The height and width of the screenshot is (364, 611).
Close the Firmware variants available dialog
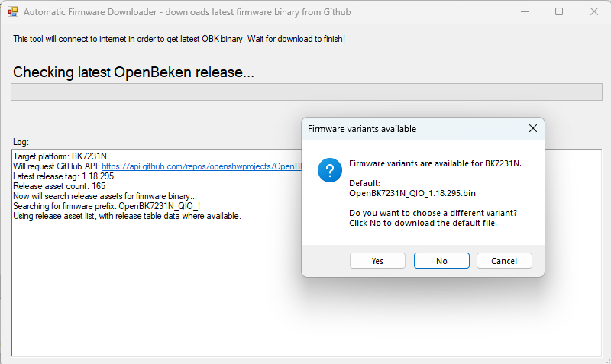click(x=532, y=128)
